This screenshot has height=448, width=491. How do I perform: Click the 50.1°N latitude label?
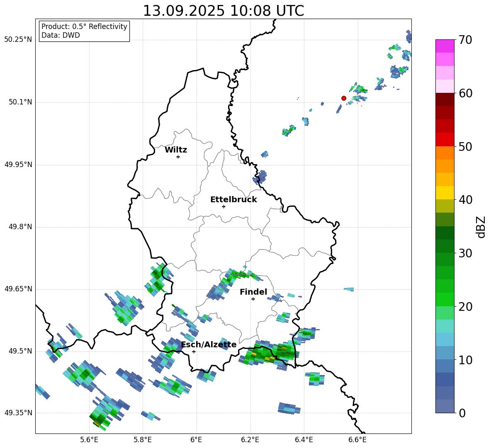point(20,102)
